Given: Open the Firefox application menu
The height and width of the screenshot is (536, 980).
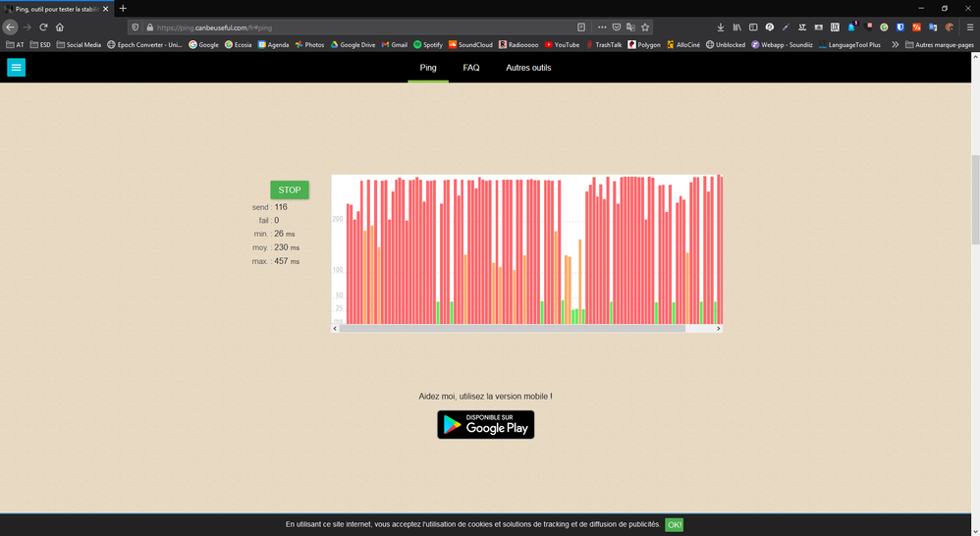Looking at the screenshot, I should coord(970,27).
